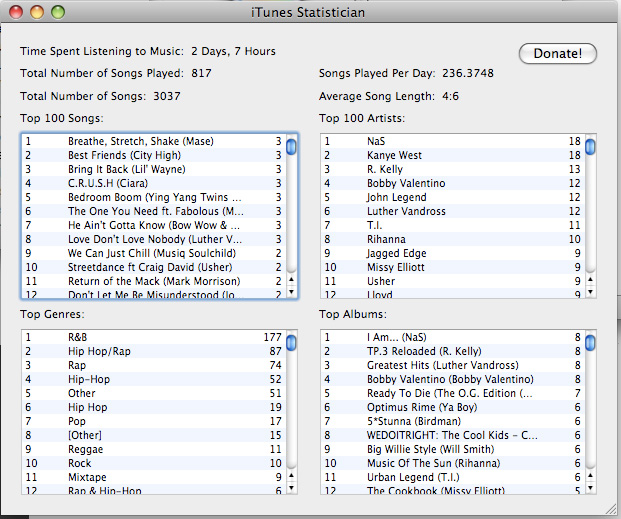Screen dimensions: 621x519
Task: Select genre Rap with 74 plays
Action: click(x=154, y=365)
